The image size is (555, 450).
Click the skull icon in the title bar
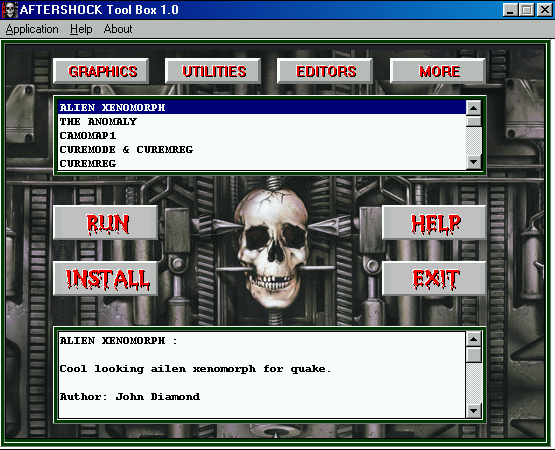pyautogui.click(x=10, y=10)
